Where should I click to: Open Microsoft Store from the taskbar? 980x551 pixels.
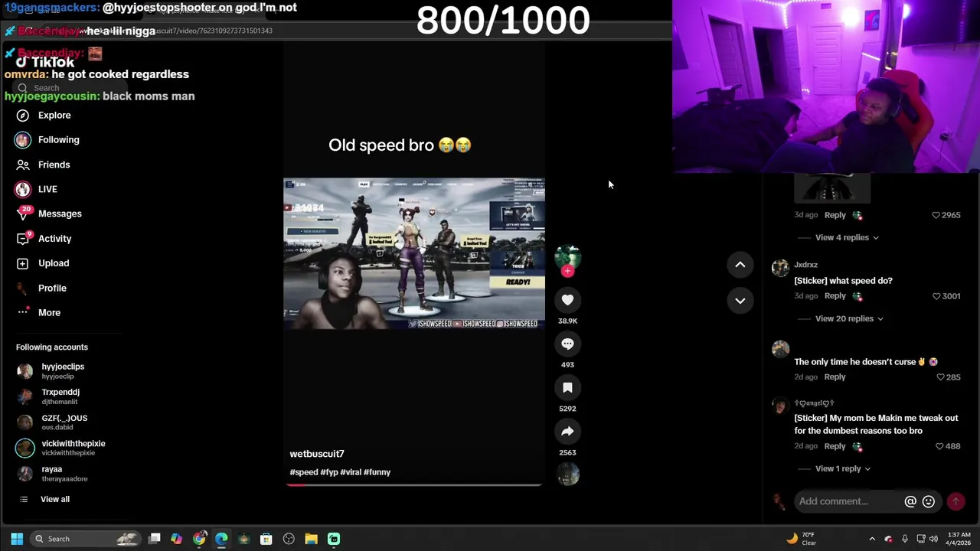[266, 539]
